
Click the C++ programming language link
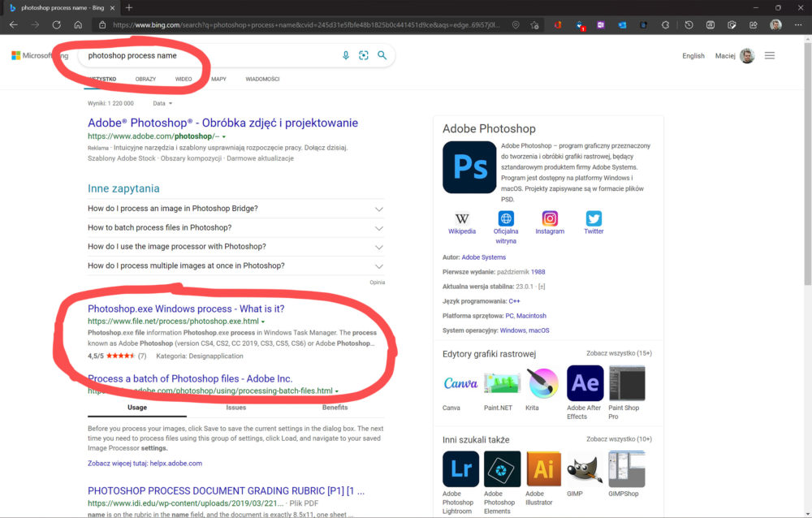514,301
